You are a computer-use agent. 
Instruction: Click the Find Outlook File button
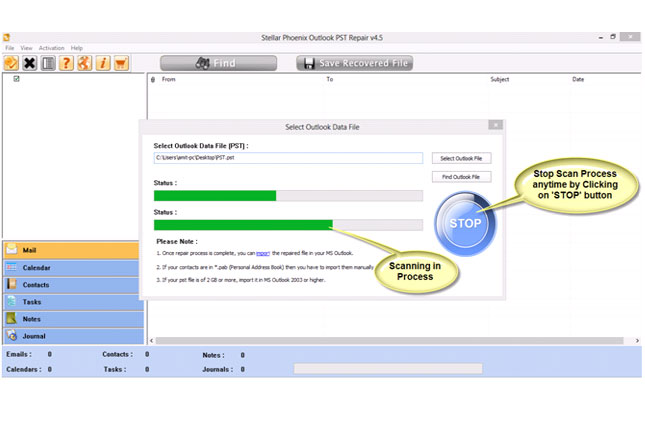tap(461, 177)
